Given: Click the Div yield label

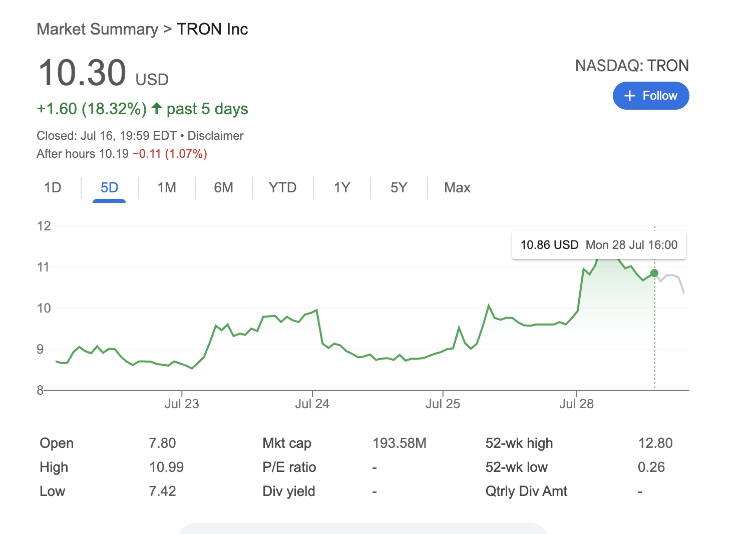Looking at the screenshot, I should 289,491.
